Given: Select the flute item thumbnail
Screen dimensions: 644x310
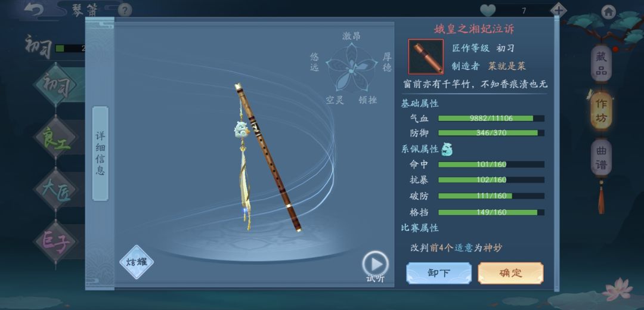Looking at the screenshot, I should [426, 57].
